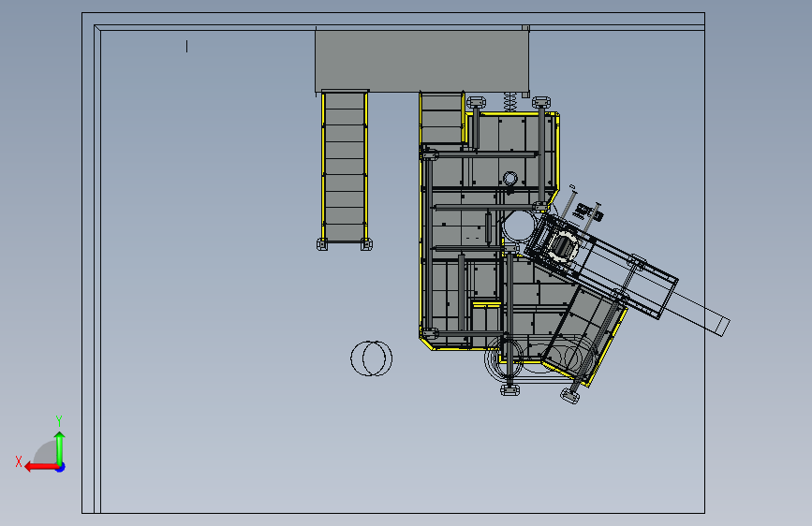Click the red X axis arrow of the triad
The image size is (812, 526).
tap(41, 467)
